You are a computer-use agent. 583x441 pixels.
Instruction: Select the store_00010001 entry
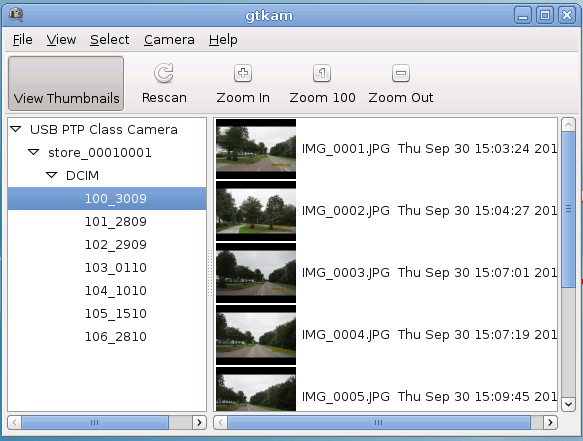(100, 152)
